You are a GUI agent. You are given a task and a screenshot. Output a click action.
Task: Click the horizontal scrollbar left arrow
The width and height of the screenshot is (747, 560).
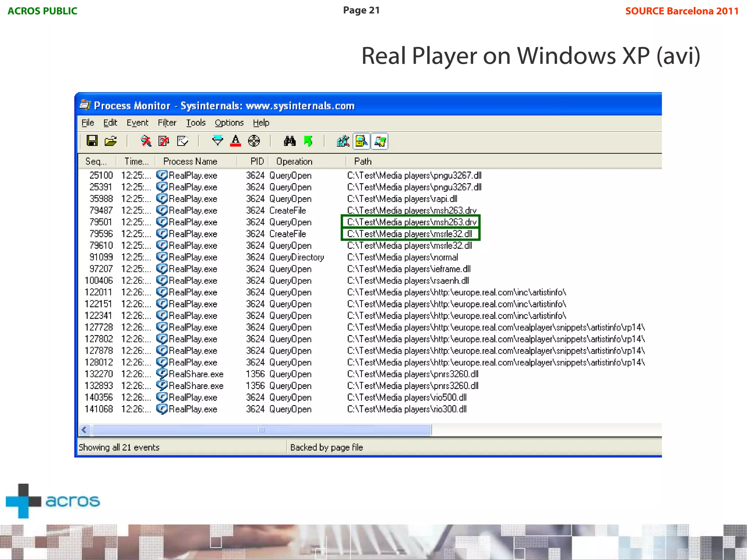[x=84, y=430]
